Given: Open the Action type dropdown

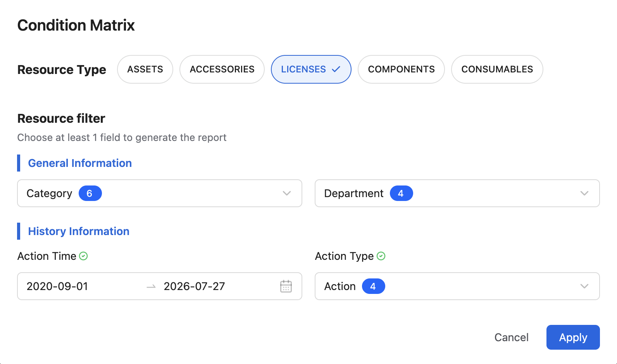Looking at the screenshot, I should tap(457, 286).
